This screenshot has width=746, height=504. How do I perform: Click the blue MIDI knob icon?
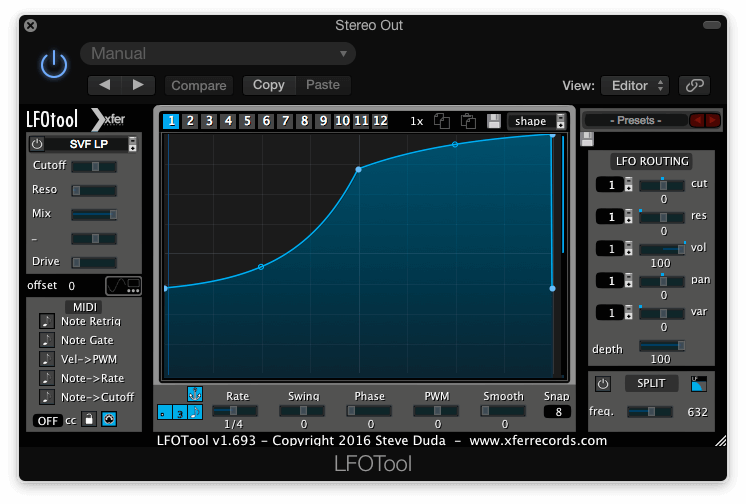click(109, 419)
